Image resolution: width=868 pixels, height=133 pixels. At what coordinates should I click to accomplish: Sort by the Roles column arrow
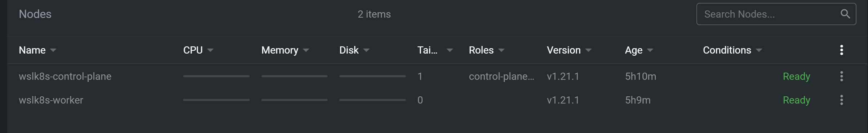[x=501, y=50]
